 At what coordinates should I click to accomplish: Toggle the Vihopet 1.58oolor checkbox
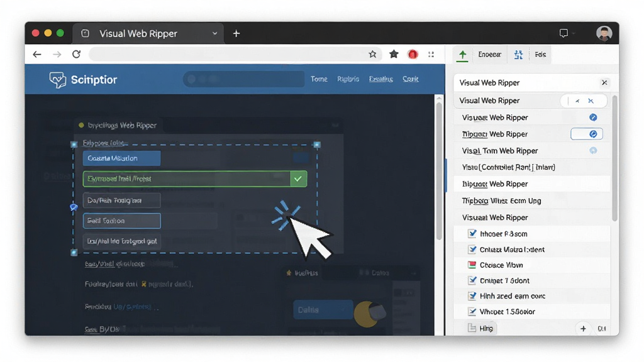[x=472, y=312]
